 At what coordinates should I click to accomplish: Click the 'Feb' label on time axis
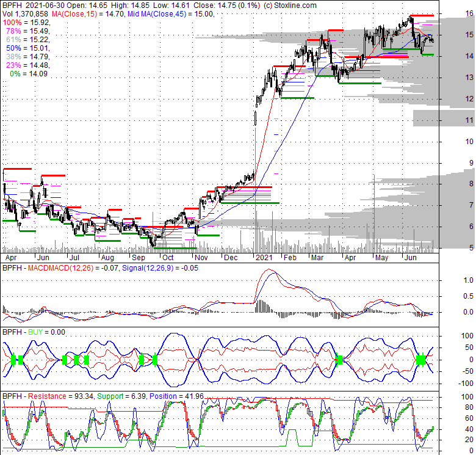[290, 258]
